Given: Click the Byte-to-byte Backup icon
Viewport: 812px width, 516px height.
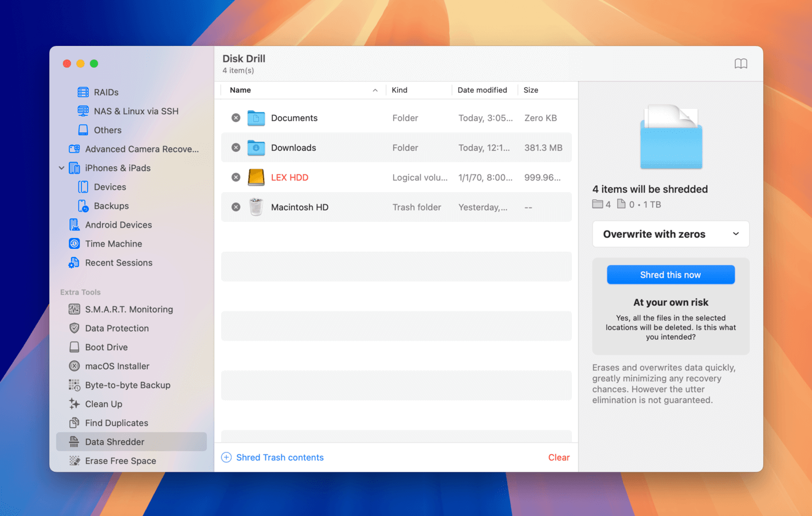Looking at the screenshot, I should [74, 385].
